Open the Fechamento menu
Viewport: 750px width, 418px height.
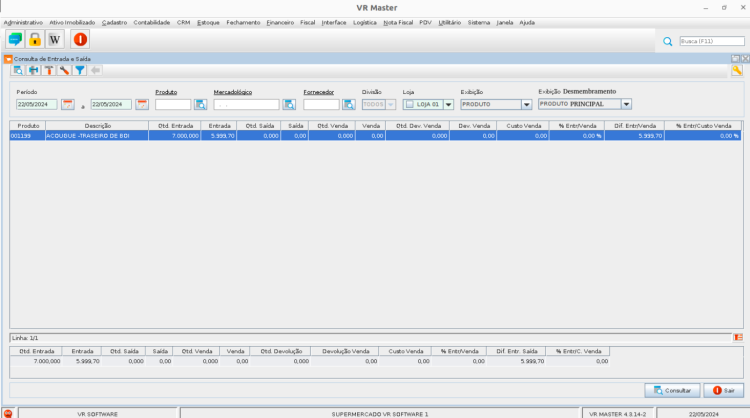click(243, 22)
